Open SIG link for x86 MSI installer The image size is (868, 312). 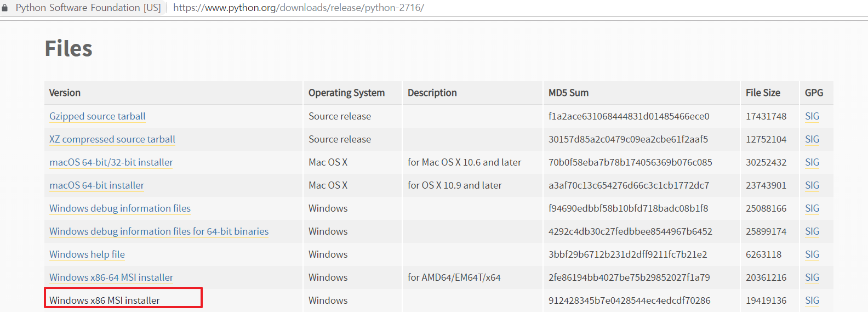[812, 300]
